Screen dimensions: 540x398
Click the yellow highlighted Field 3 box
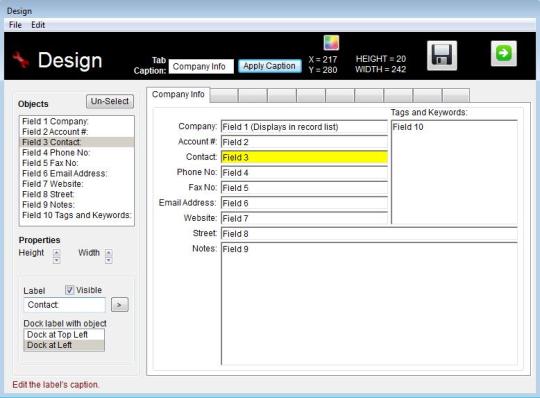304,157
